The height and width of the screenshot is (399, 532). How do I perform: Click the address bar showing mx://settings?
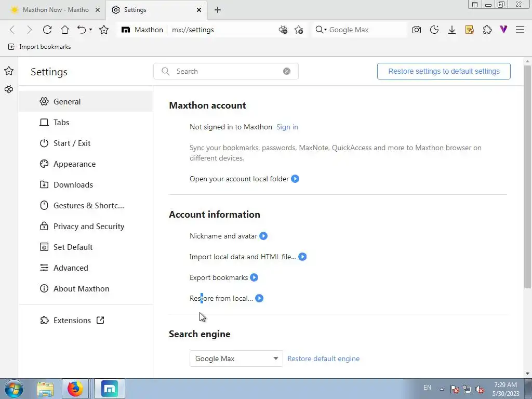click(x=193, y=30)
